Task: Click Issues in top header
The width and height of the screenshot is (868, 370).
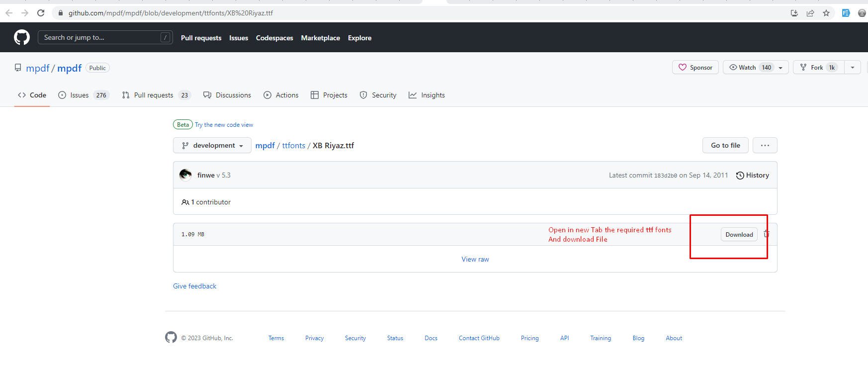Action: [239, 38]
